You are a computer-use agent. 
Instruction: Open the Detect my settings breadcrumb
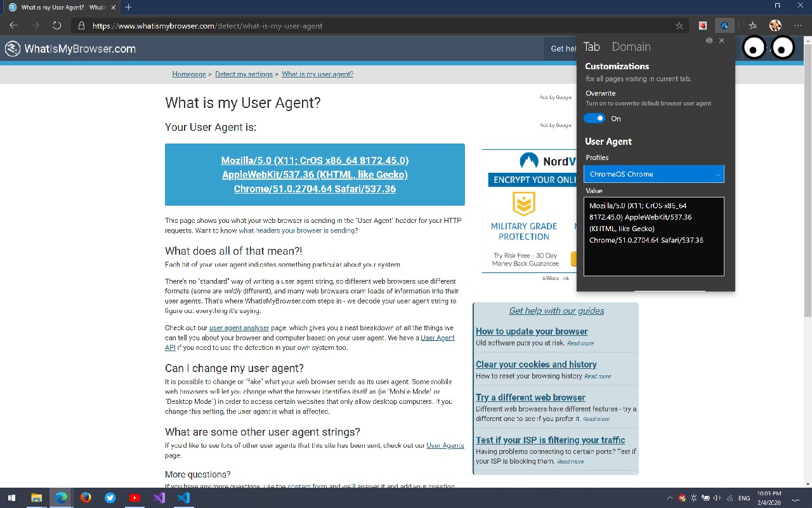(x=244, y=74)
